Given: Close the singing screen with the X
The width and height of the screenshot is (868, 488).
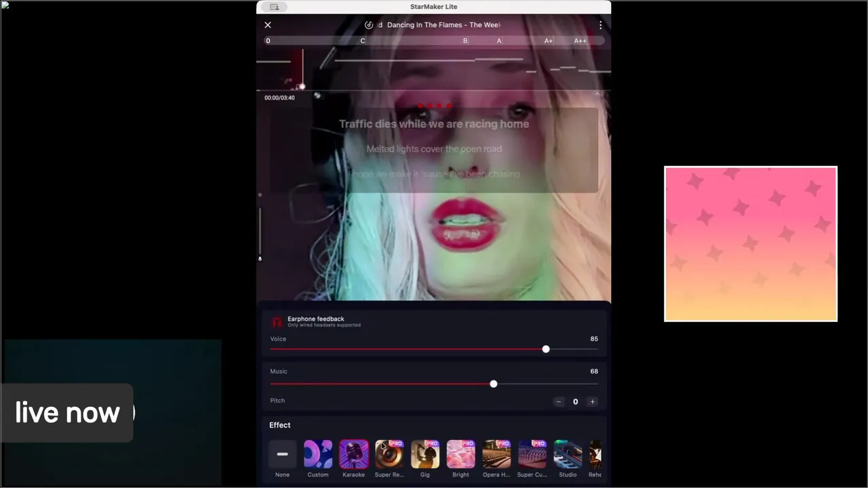Looking at the screenshot, I should point(268,25).
